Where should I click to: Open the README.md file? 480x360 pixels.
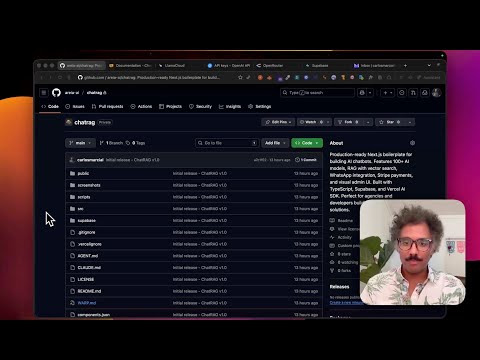click(x=89, y=291)
